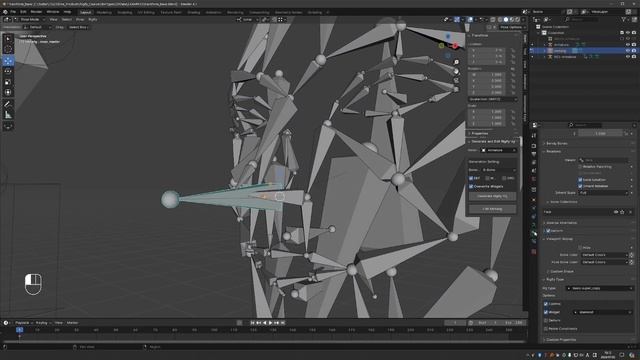Image resolution: width=640 pixels, height=360 pixels.
Task: Click the Parent bone input field
Action: (603, 160)
